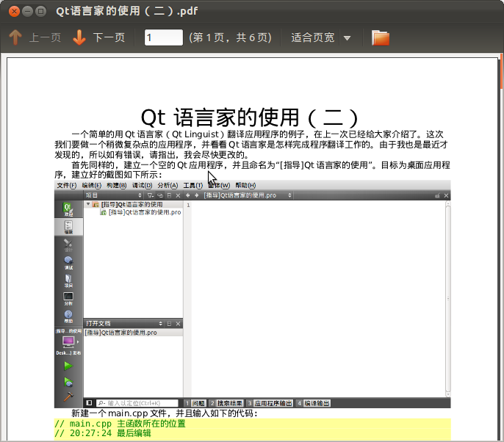Screen dimensions: 504x442
Task: Click the page number input field
Action: tap(164, 37)
